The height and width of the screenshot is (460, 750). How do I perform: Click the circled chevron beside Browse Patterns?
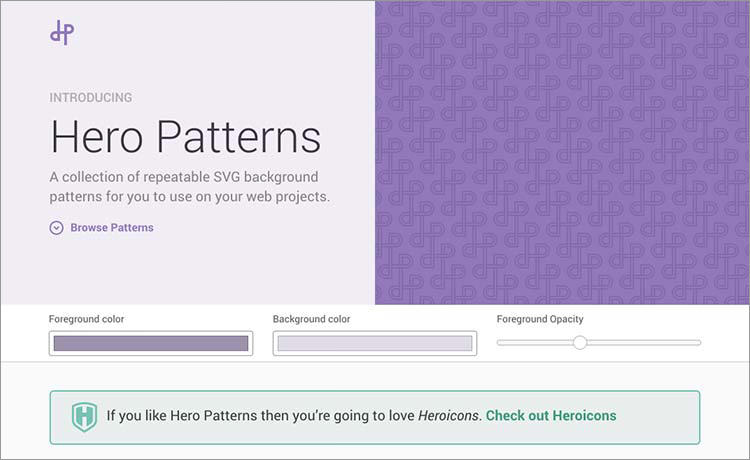(56, 228)
